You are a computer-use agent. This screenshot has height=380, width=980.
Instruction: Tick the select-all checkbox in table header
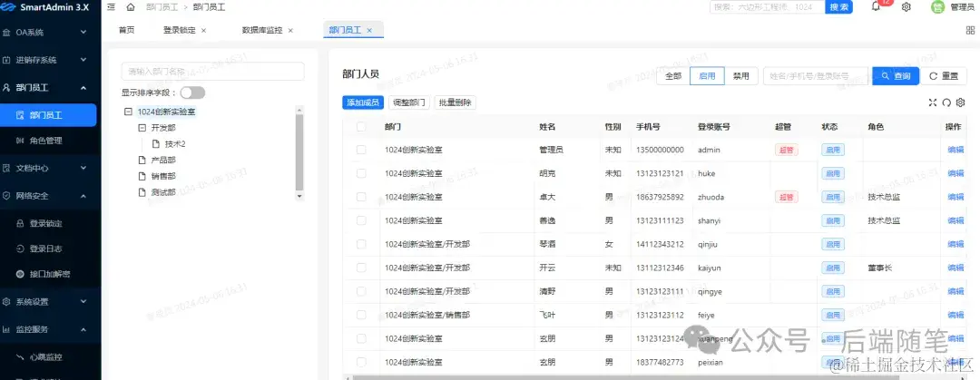pos(360,126)
